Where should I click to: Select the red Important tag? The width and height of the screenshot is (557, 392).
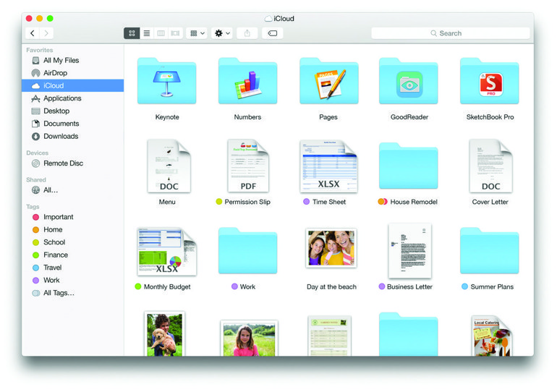[x=58, y=217]
